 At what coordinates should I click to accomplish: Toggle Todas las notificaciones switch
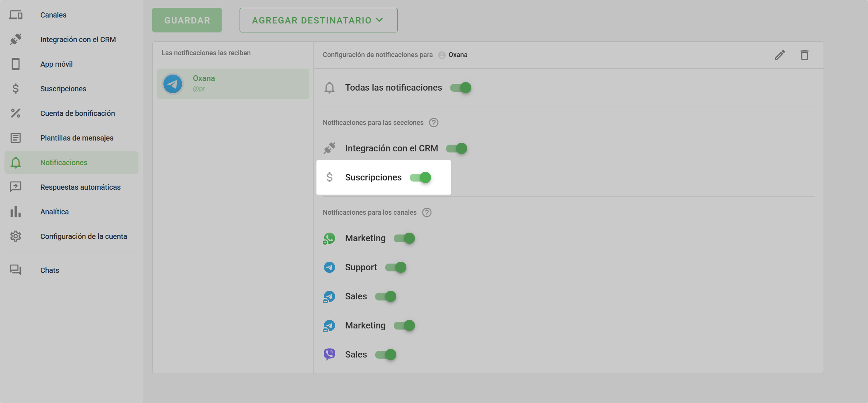tap(460, 88)
